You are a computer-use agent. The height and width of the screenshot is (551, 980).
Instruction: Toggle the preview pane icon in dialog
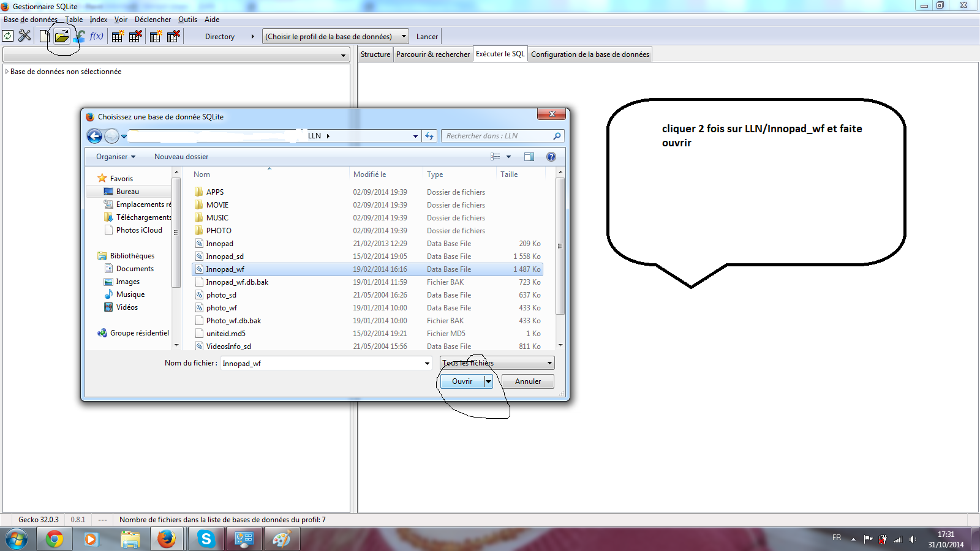coord(529,157)
